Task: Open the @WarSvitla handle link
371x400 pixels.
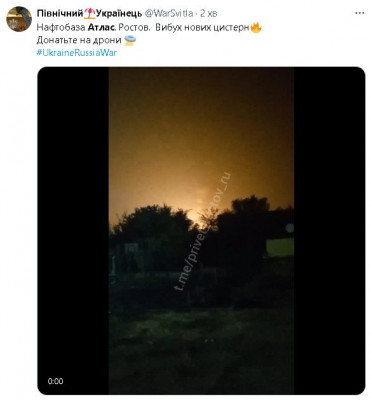Action: (169, 13)
